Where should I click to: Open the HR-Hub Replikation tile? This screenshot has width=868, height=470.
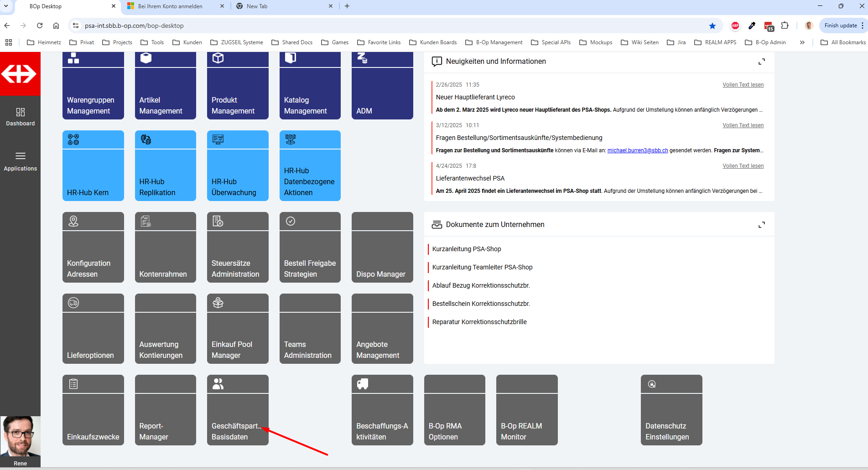pyautogui.click(x=165, y=165)
